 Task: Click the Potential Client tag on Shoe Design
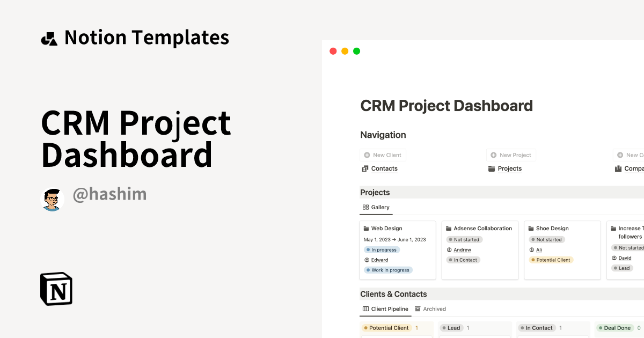(551, 259)
